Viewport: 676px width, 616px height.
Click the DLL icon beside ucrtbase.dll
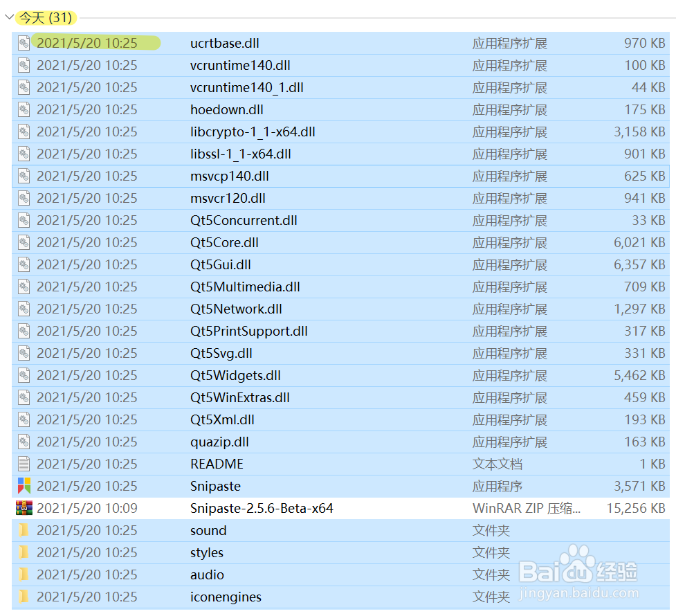click(x=24, y=43)
